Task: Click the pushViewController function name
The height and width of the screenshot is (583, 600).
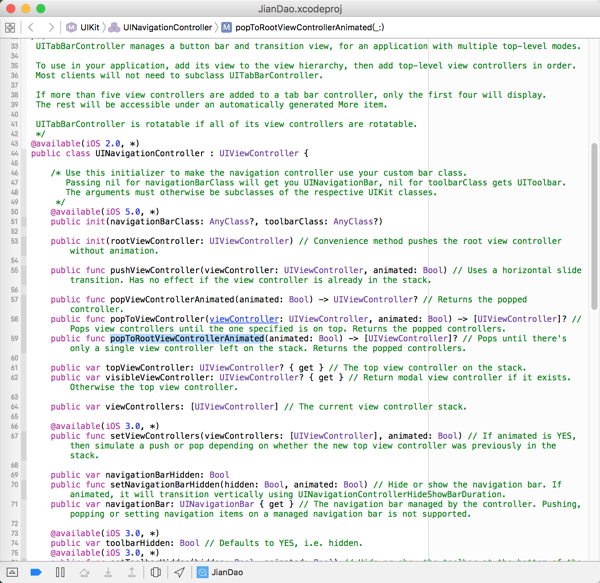Action: (x=155, y=270)
